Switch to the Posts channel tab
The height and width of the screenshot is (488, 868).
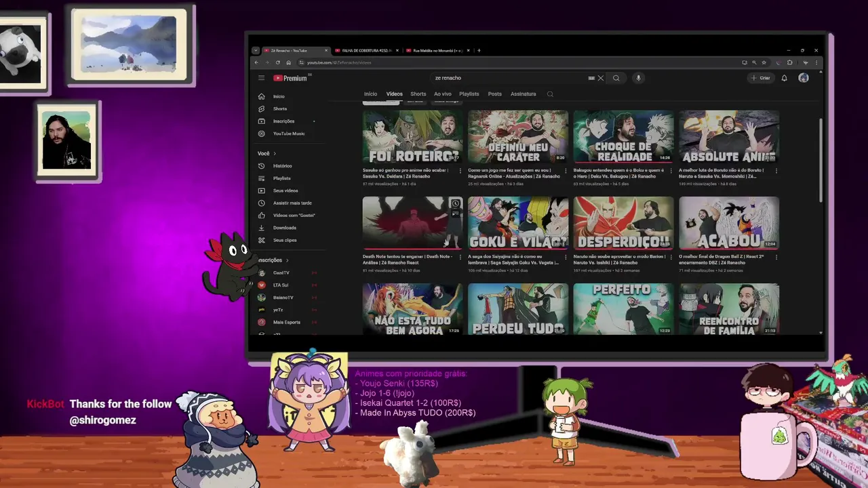tap(495, 94)
